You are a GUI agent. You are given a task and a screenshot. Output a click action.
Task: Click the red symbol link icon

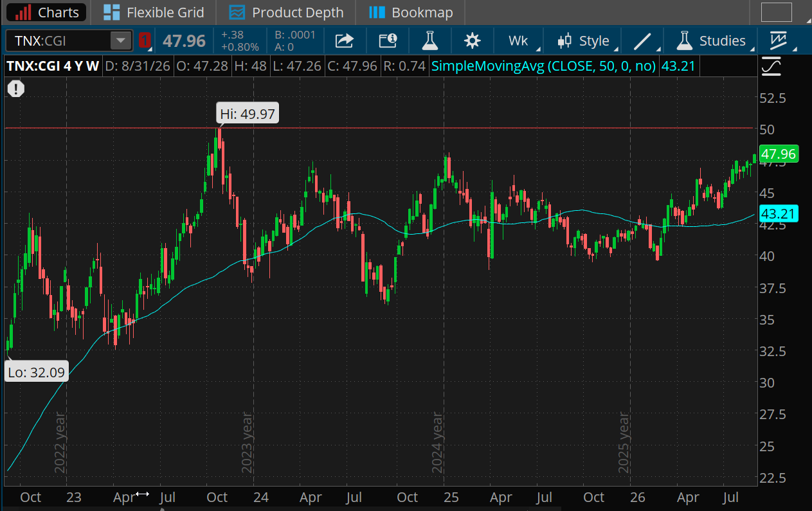(x=145, y=41)
